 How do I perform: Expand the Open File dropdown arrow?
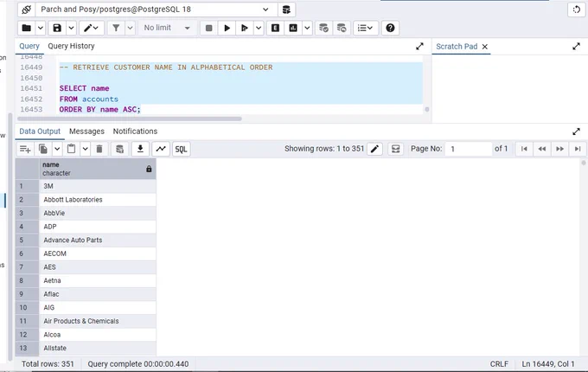click(x=41, y=28)
